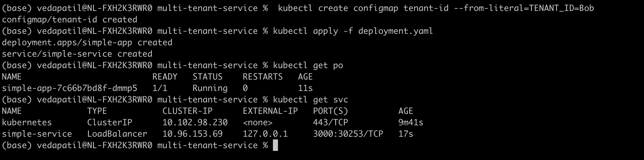Click the service/simple-service created output line
Viewport: 644px width, 160px height.
tap(77, 54)
